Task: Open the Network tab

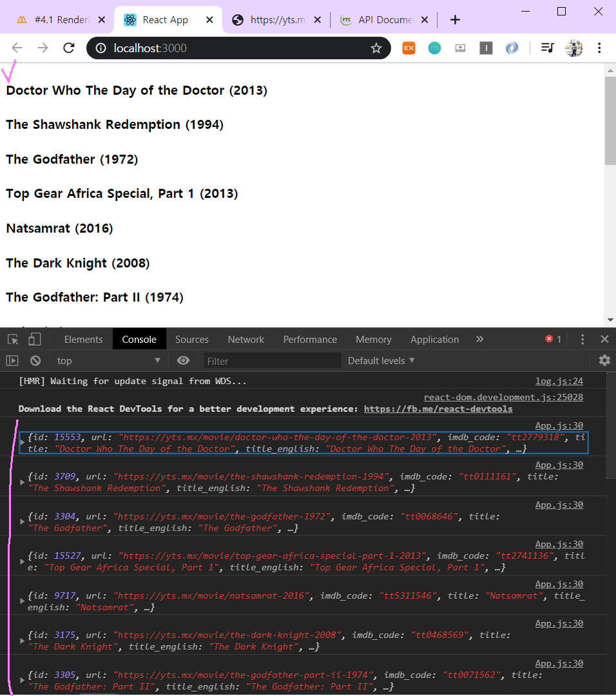Action: tap(246, 340)
